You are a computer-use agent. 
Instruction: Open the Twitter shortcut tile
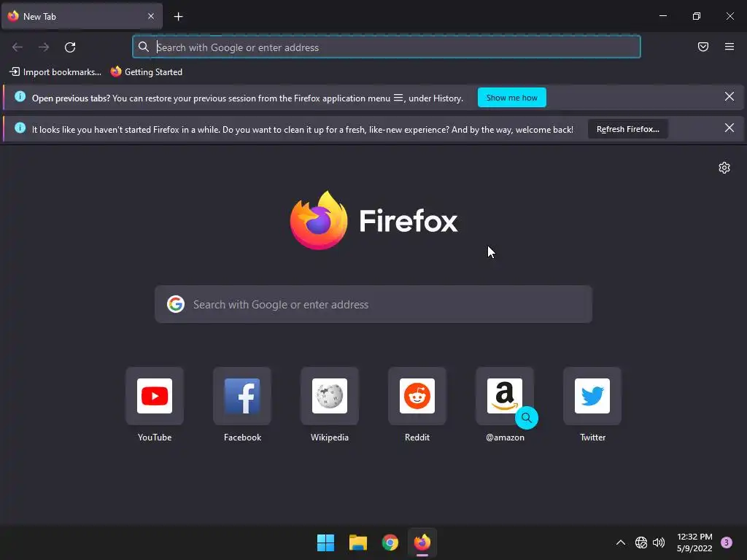(x=592, y=396)
